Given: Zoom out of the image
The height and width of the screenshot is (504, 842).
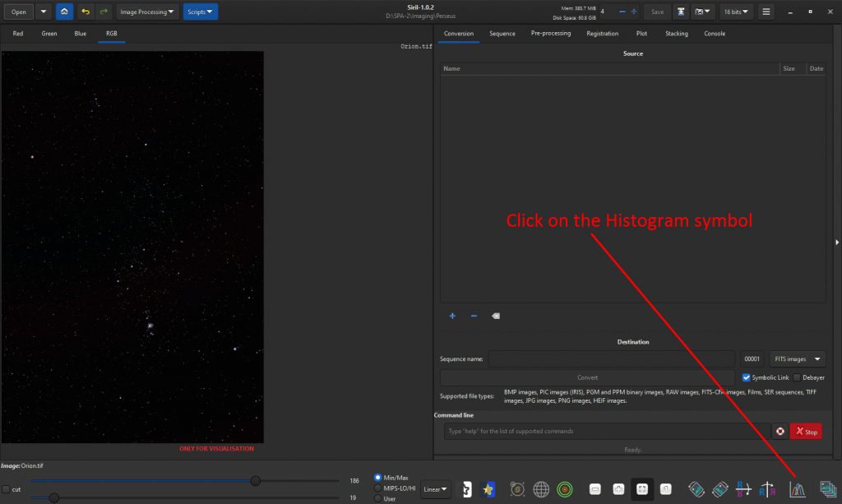Looking at the screenshot, I should 595,489.
